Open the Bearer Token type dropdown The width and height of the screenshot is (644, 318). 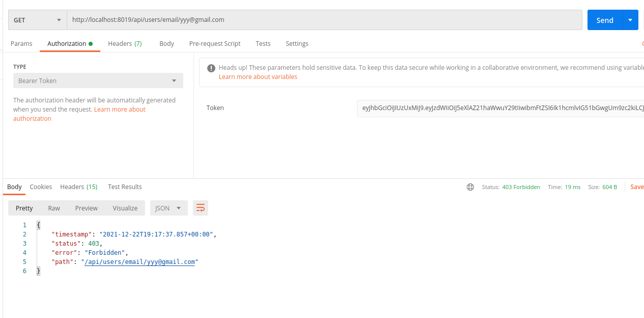pos(98,81)
